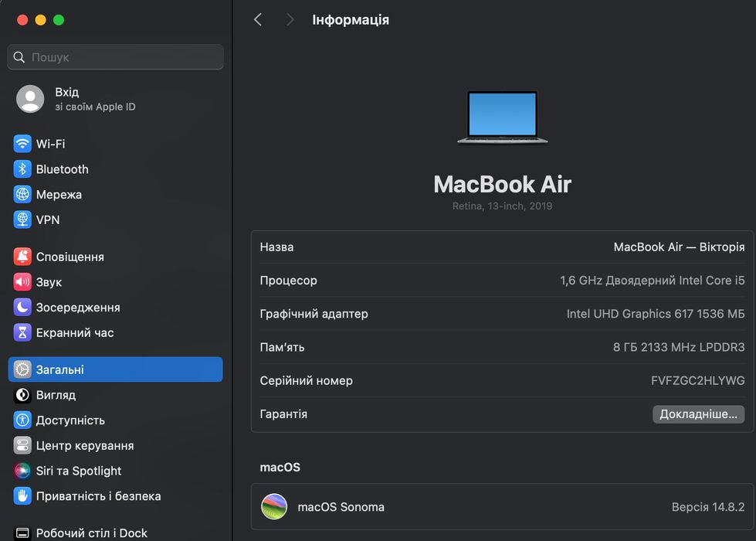
Task: Select Загальні gear icon
Action: click(x=22, y=369)
